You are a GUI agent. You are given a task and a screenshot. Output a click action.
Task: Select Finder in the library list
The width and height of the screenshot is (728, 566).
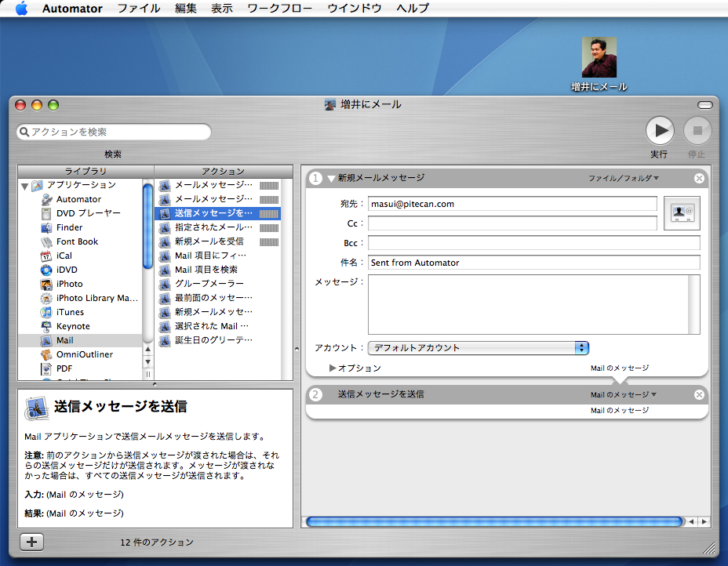pyautogui.click(x=79, y=227)
